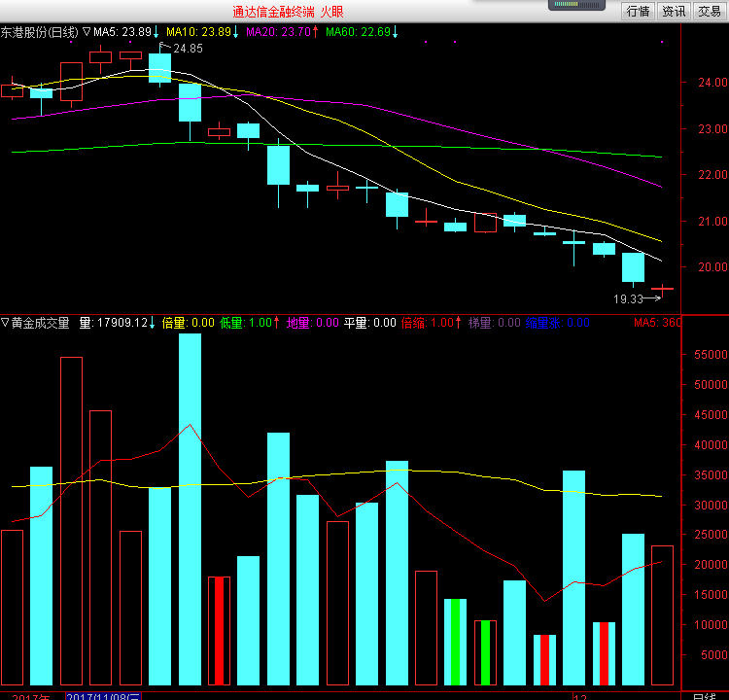
Task: Click the 梯量: 0.00 label
Action: click(494, 323)
